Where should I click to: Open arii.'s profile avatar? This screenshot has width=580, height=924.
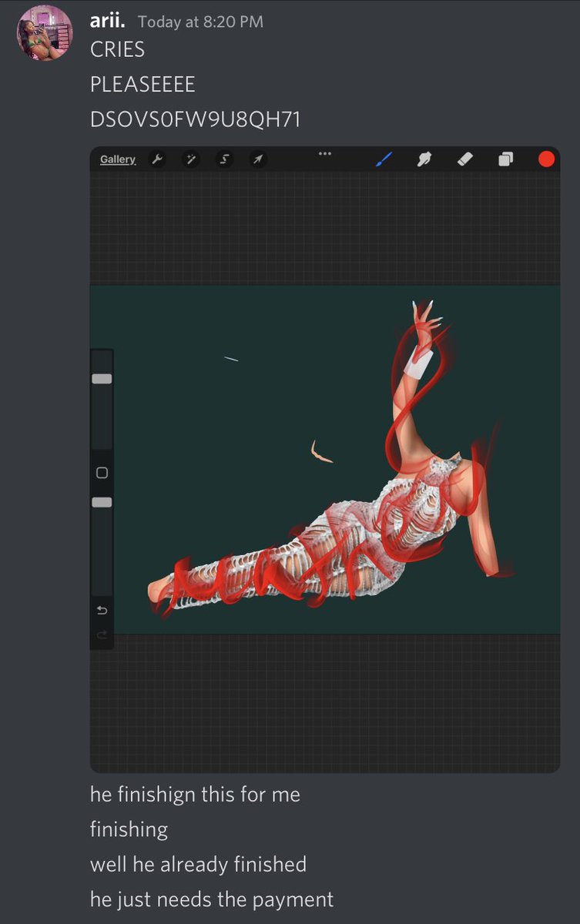click(45, 33)
